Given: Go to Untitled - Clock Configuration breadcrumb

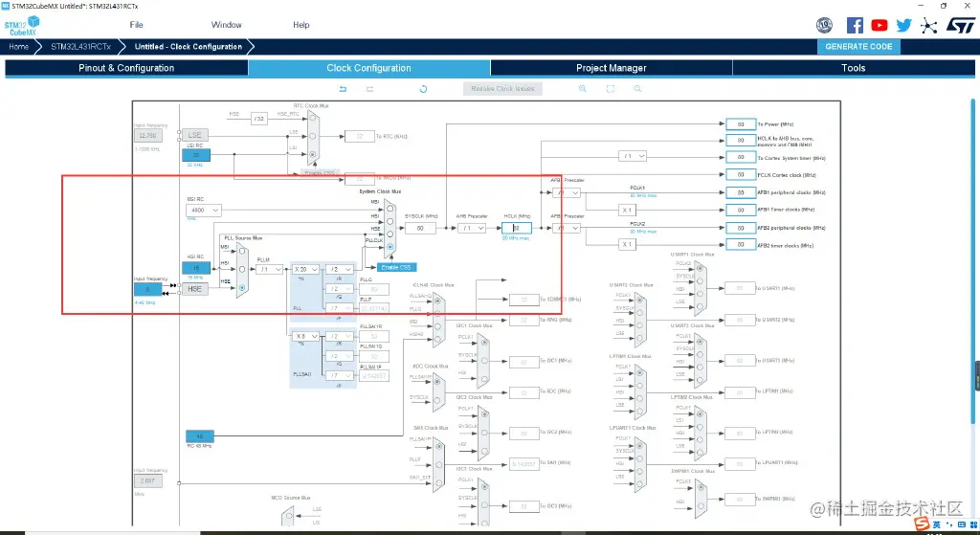Looking at the screenshot, I should pyautogui.click(x=189, y=47).
